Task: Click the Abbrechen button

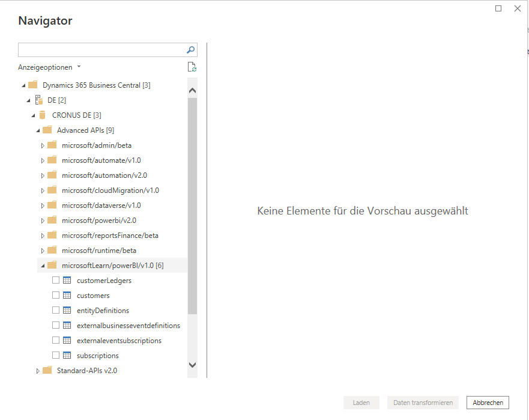Action: (x=488, y=403)
